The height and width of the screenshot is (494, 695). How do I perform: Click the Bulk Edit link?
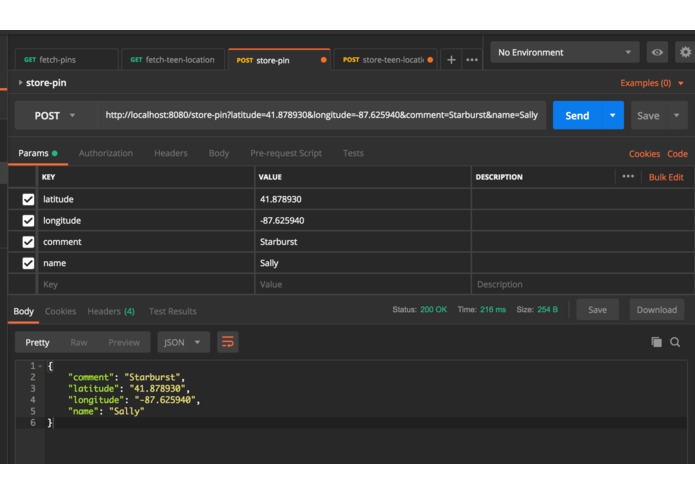coord(666,177)
